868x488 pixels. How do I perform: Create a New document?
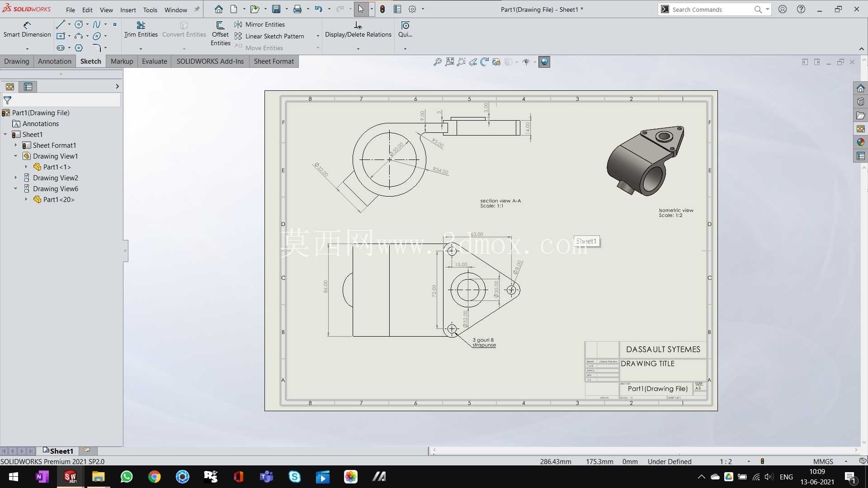pos(234,9)
